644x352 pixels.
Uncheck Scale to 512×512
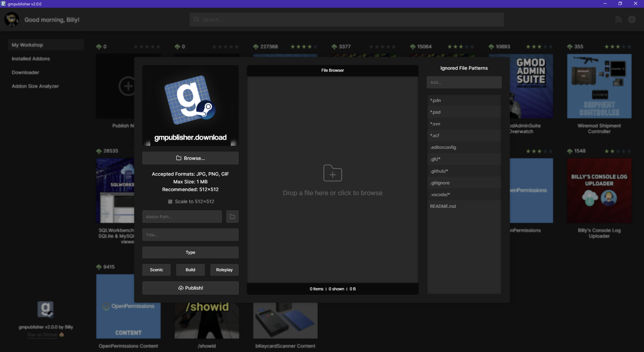tap(170, 201)
